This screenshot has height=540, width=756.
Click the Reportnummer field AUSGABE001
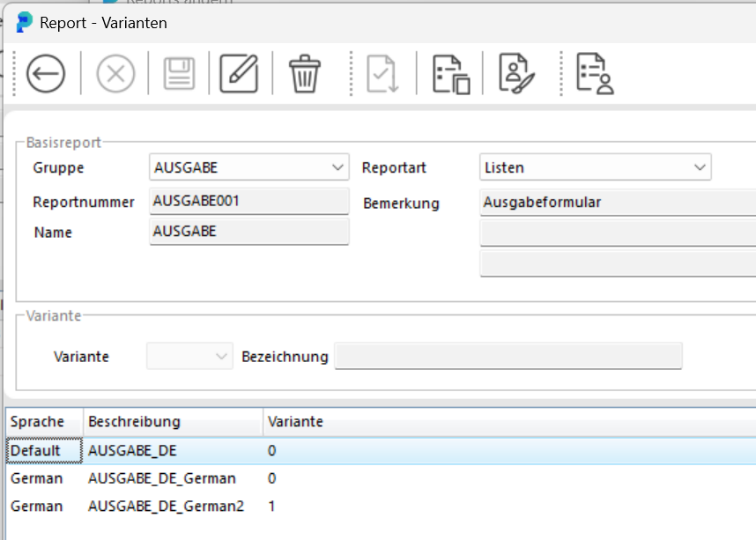249,201
